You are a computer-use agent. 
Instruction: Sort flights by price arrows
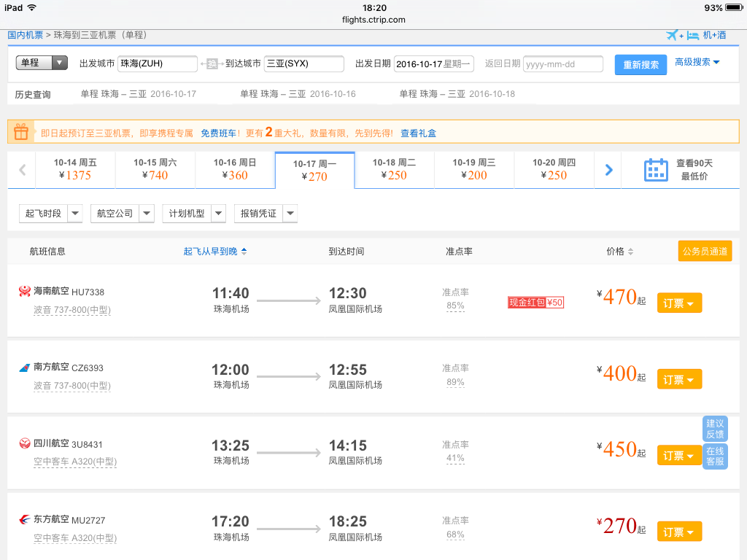[631, 252]
